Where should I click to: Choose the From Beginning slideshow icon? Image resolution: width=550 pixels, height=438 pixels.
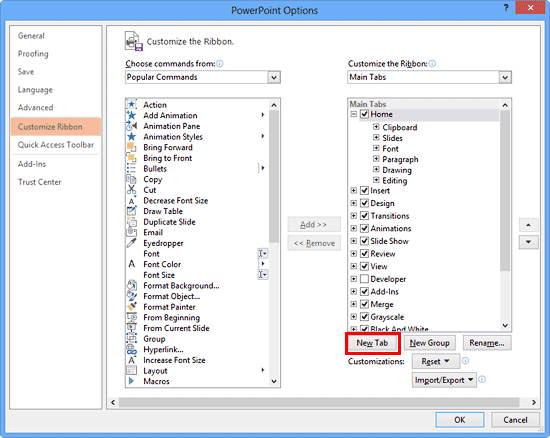pyautogui.click(x=132, y=317)
